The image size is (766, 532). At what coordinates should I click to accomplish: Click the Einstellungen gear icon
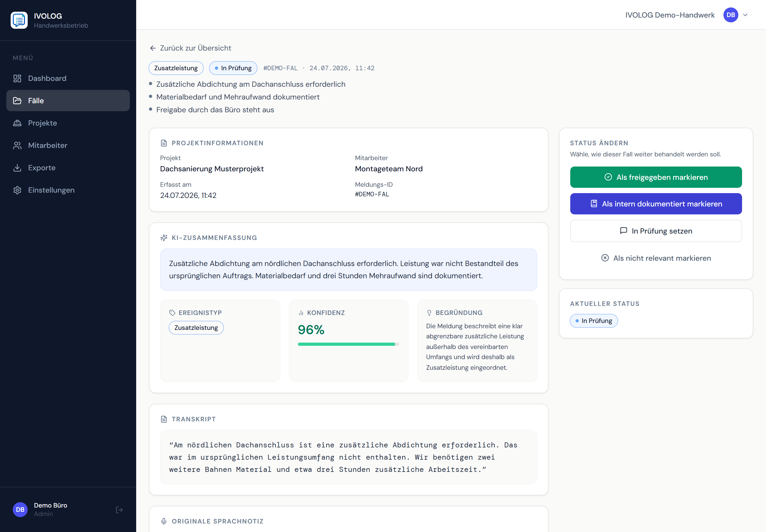(17, 190)
